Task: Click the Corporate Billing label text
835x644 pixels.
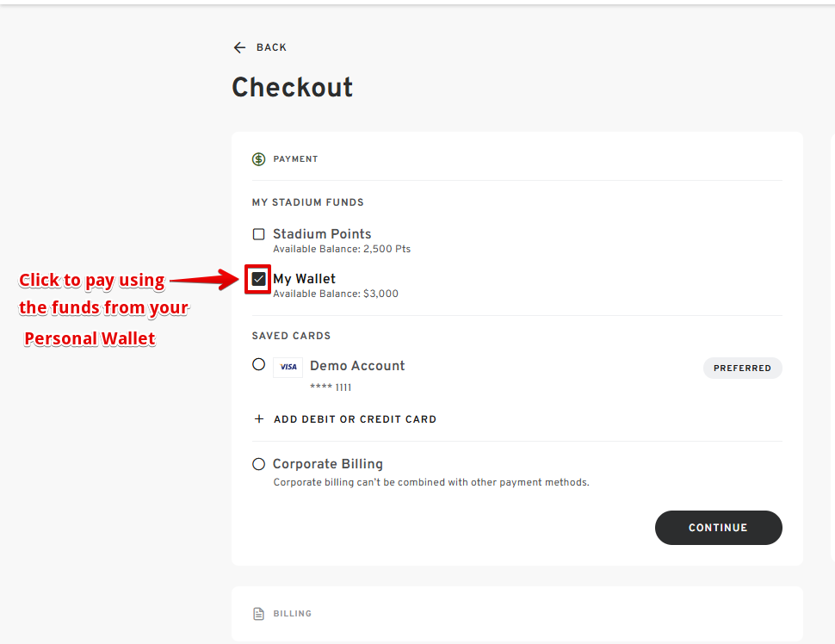Action: (327, 464)
